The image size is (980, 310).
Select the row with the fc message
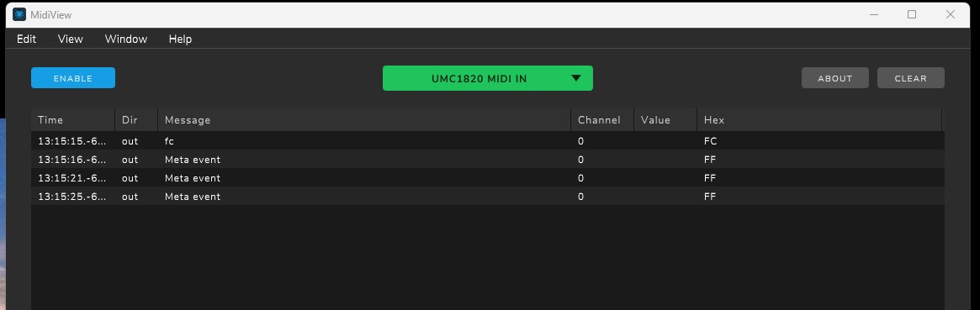488,141
